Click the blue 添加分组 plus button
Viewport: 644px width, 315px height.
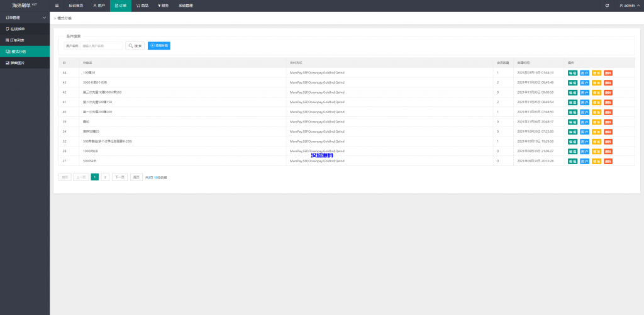pyautogui.click(x=158, y=46)
